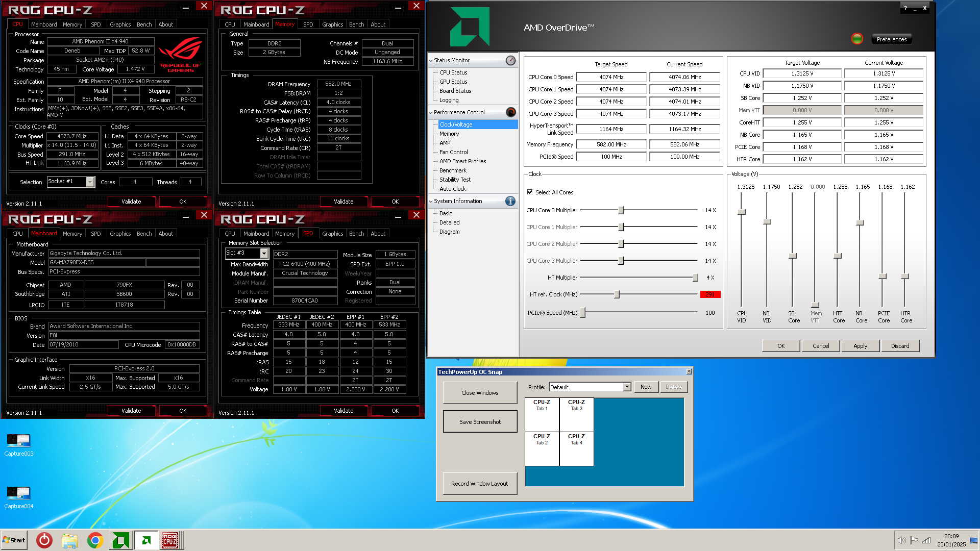The height and width of the screenshot is (551, 980).
Task: Click the white AMD arrow taskbar icon
Action: (146, 540)
